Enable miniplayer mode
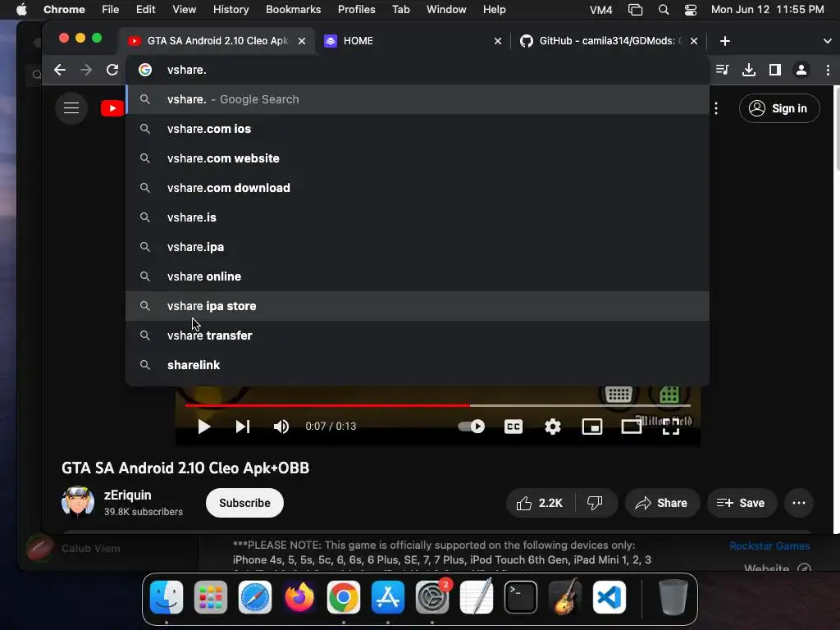 coord(592,427)
